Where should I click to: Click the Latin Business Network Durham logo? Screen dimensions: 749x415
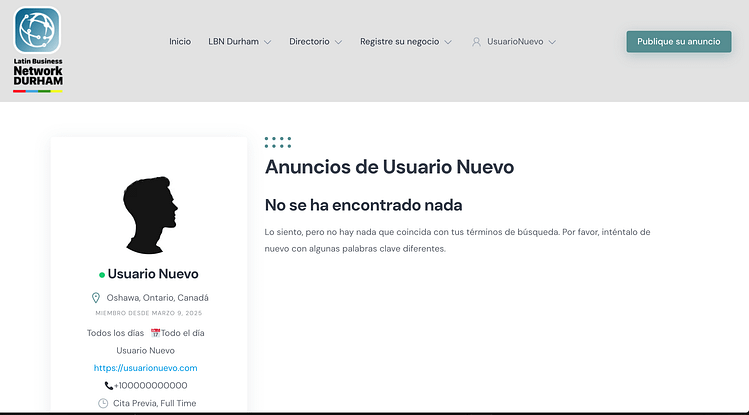tap(38, 50)
